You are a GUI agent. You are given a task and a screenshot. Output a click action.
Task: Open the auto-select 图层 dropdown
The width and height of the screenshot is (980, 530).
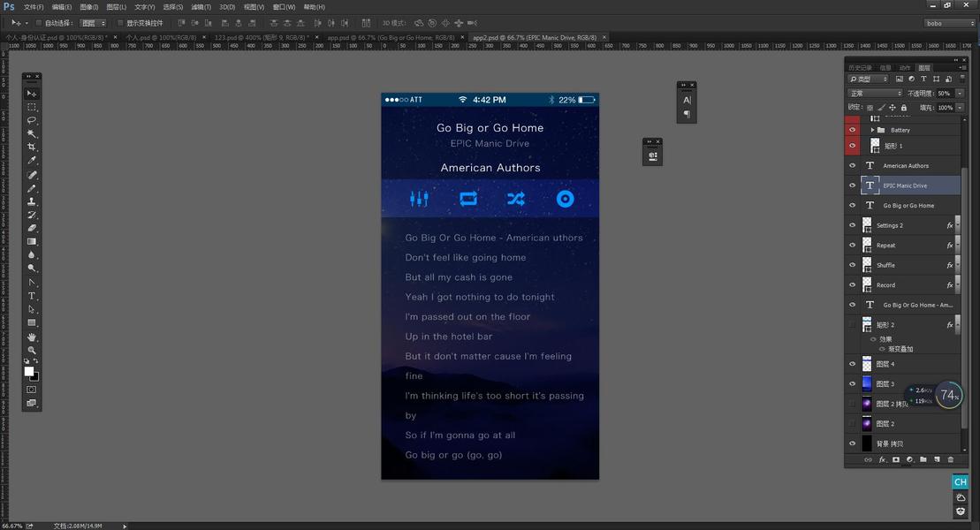click(x=93, y=23)
